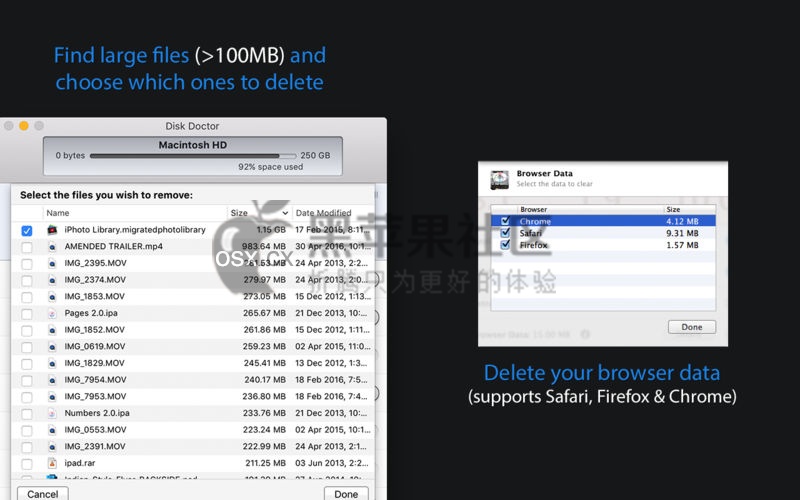Select the Numbers 2.0.ipa file name
800x500 pixels.
[97, 413]
